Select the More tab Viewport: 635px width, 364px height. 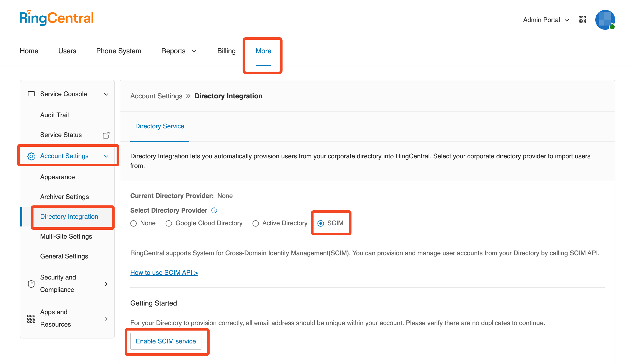263,51
